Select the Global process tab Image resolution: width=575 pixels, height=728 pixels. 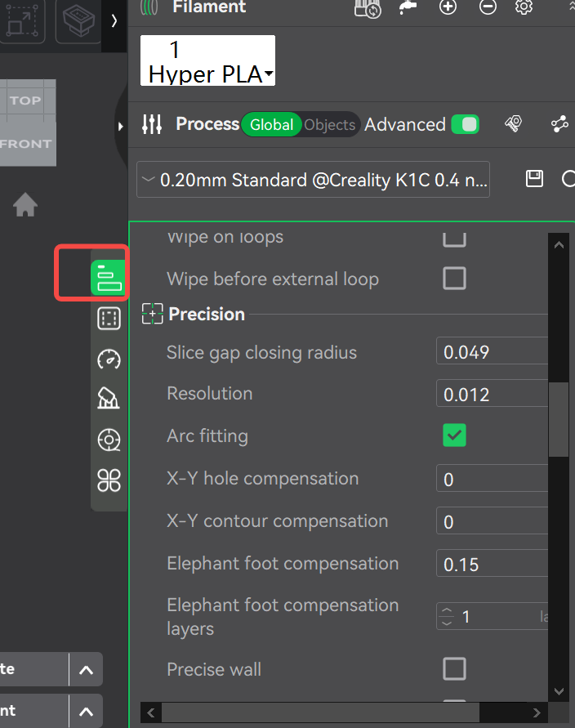271,124
